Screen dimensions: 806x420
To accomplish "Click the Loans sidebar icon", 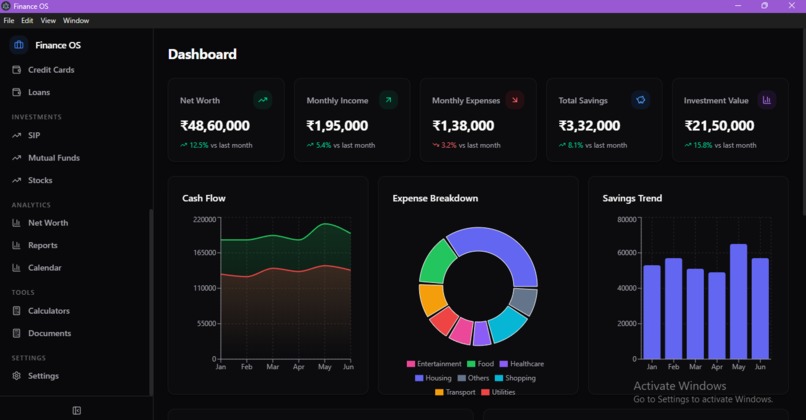I will click(x=16, y=93).
